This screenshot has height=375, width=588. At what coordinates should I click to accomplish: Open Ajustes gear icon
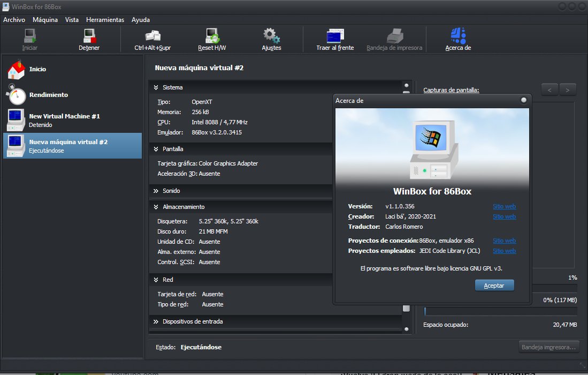[271, 36]
